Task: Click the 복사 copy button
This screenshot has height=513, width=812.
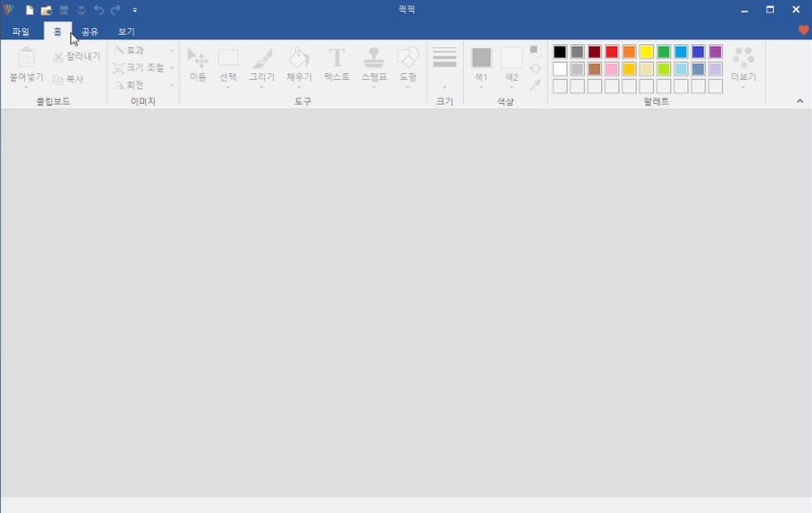Action: (x=68, y=79)
